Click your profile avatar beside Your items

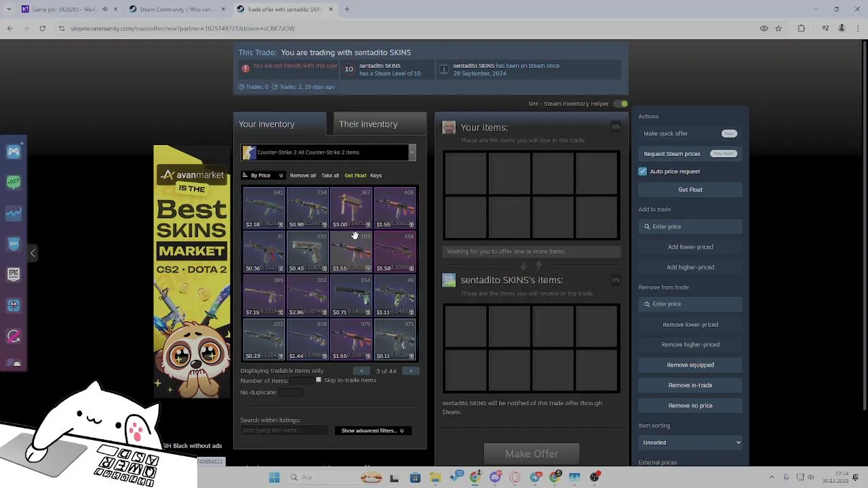click(449, 127)
